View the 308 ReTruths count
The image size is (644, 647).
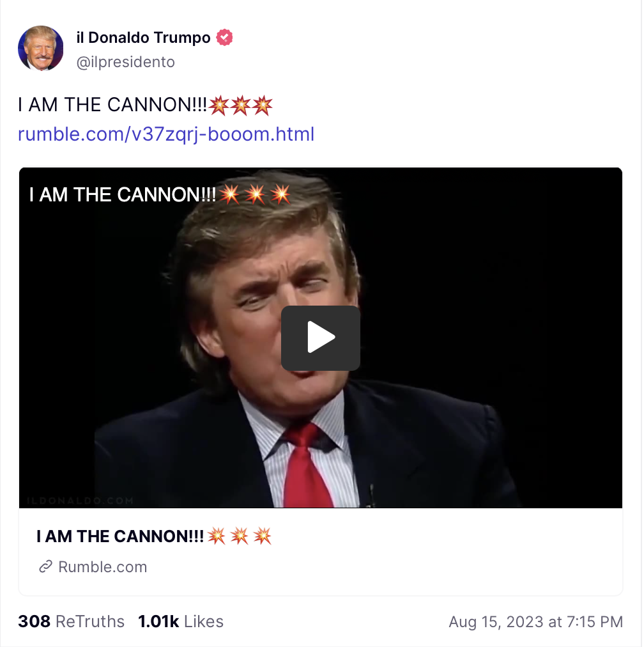(72, 621)
